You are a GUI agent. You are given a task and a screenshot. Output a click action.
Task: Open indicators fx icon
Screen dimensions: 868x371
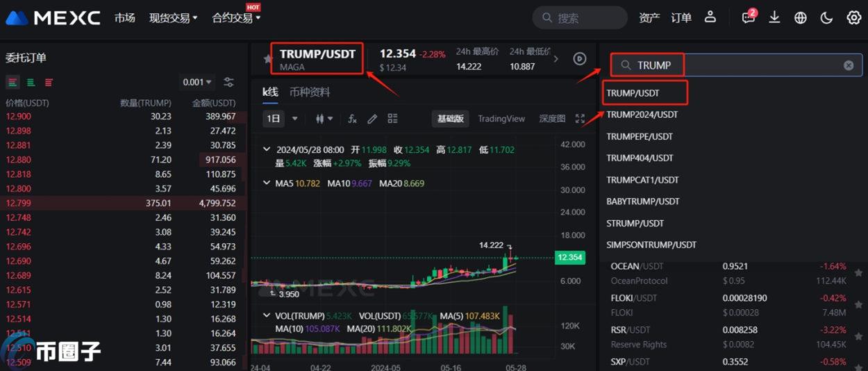[x=352, y=119]
